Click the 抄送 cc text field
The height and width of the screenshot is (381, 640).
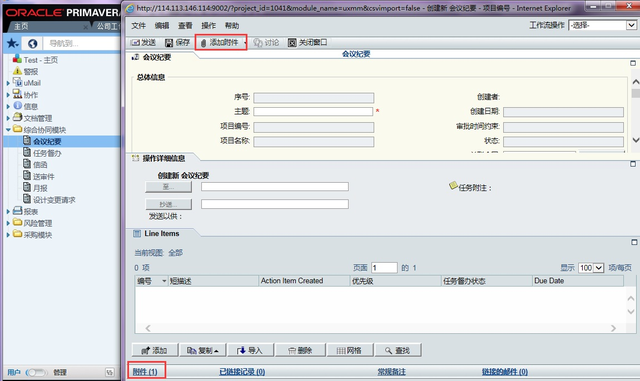pos(275,204)
